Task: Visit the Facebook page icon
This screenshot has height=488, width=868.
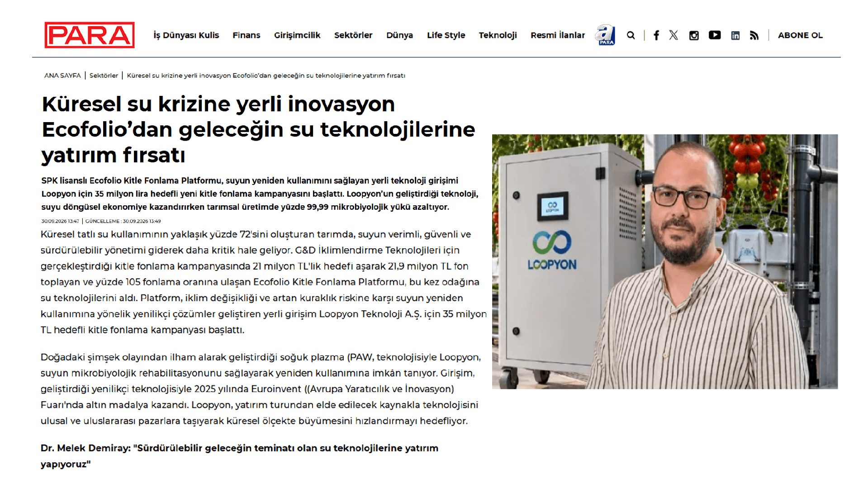Action: click(x=656, y=35)
